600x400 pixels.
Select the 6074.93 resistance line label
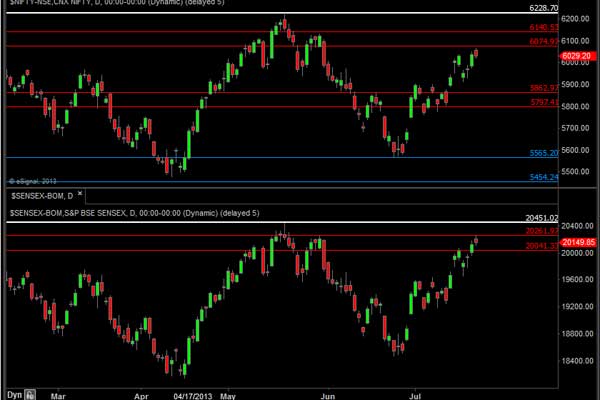[x=544, y=41]
